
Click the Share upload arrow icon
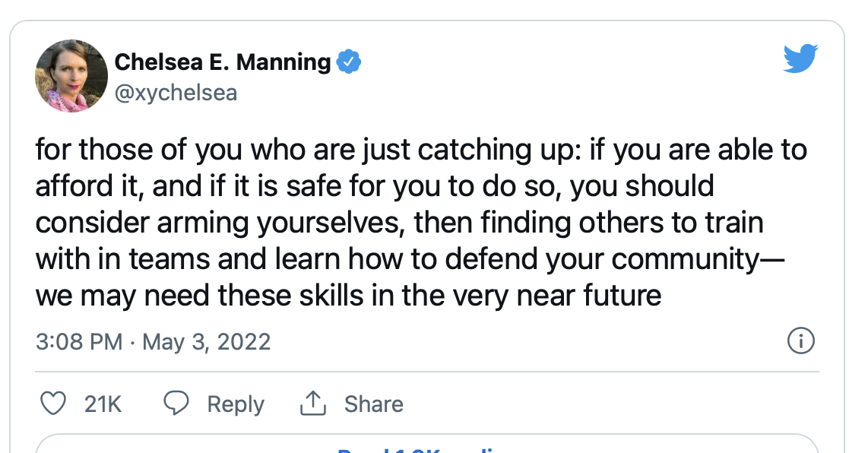312,404
